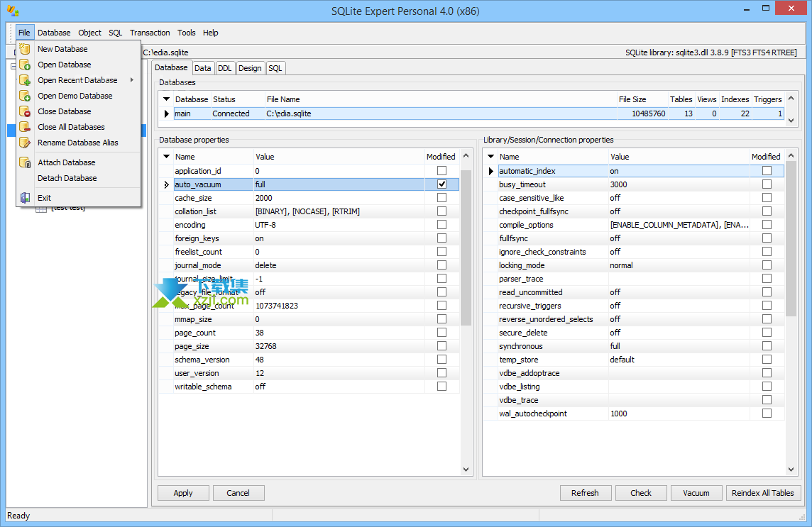
Task: Click the File Name column header
Action: pyautogui.click(x=441, y=99)
